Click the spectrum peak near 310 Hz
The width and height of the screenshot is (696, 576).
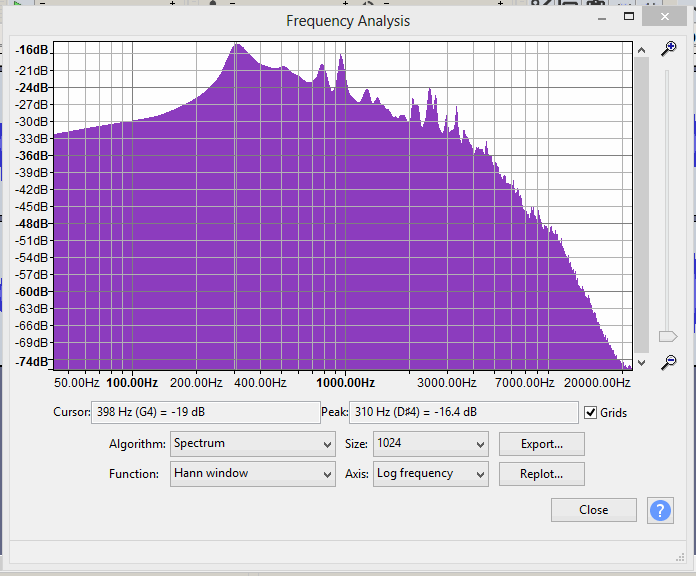click(x=237, y=45)
